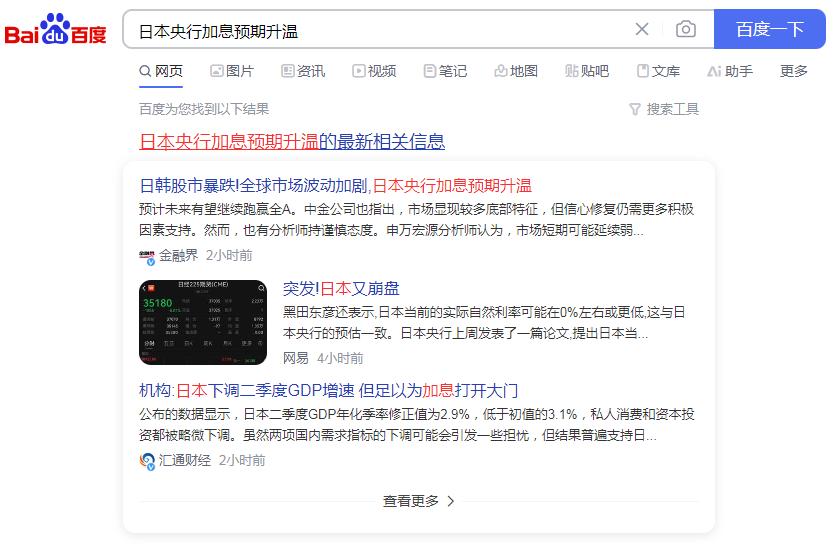The image size is (834, 550).
Task: Open the 视频 tab
Action: (x=374, y=71)
